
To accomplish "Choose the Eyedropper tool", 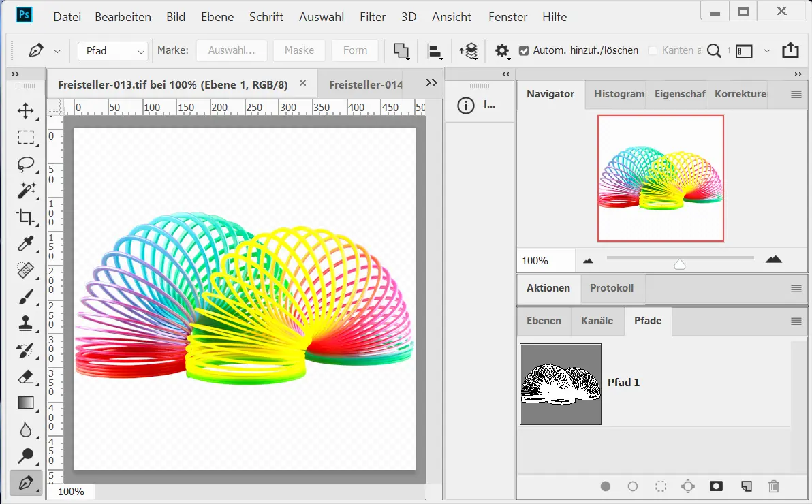I will tap(26, 244).
